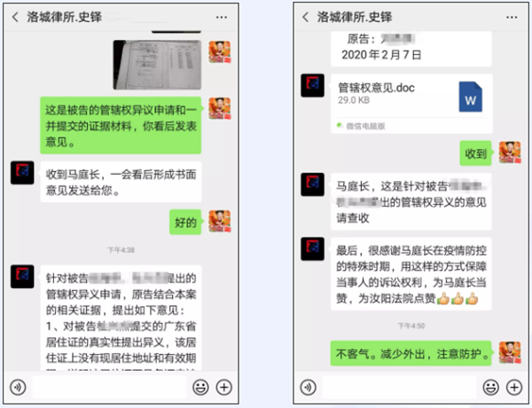The width and height of the screenshot is (532, 408).
Task: Open the emoji picker in right chat
Action: click(x=491, y=387)
